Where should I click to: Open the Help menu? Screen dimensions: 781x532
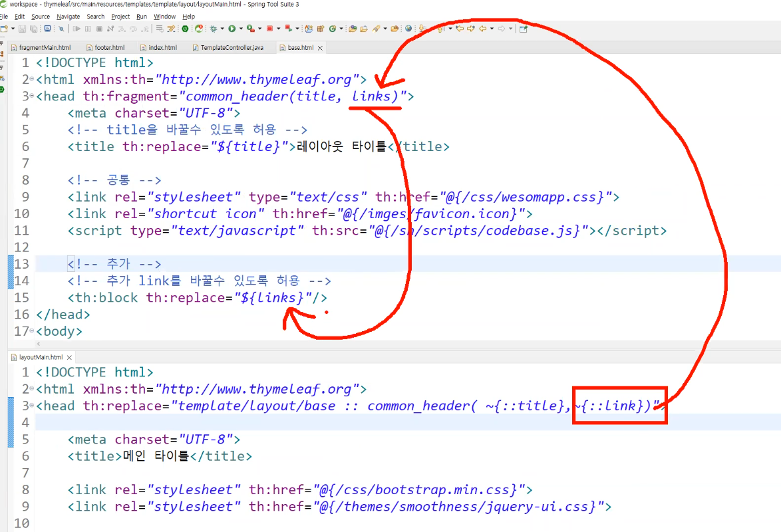pyautogui.click(x=188, y=17)
